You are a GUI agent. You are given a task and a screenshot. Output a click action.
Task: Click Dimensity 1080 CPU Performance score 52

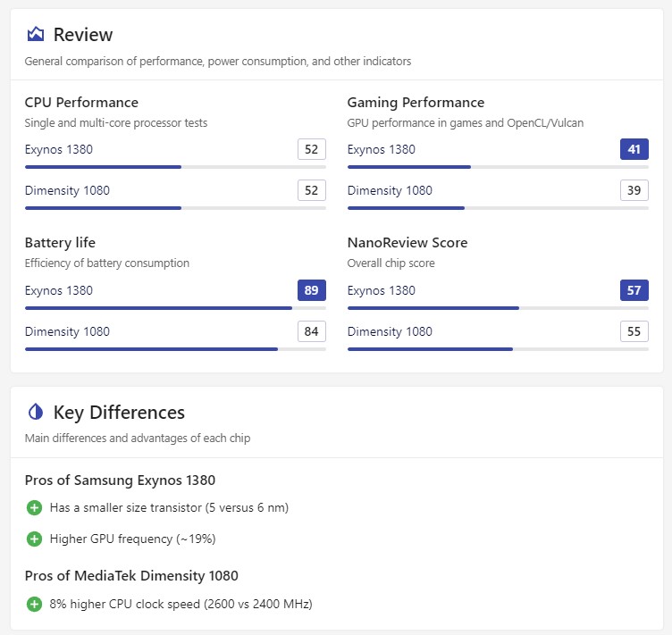[312, 190]
